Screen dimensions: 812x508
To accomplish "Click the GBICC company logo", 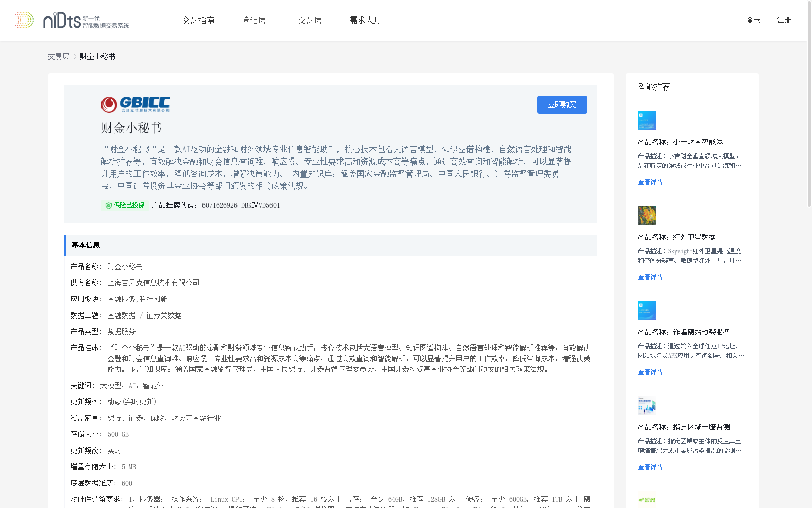I will (x=136, y=104).
